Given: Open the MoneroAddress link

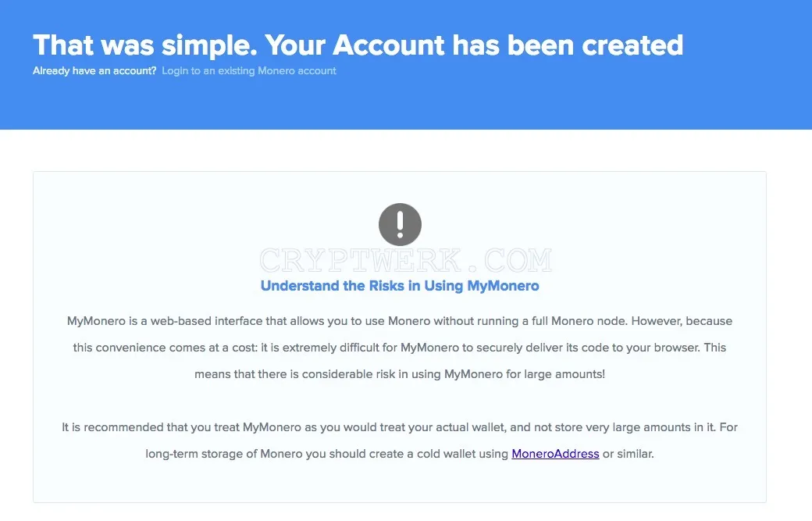Looking at the screenshot, I should pos(555,454).
